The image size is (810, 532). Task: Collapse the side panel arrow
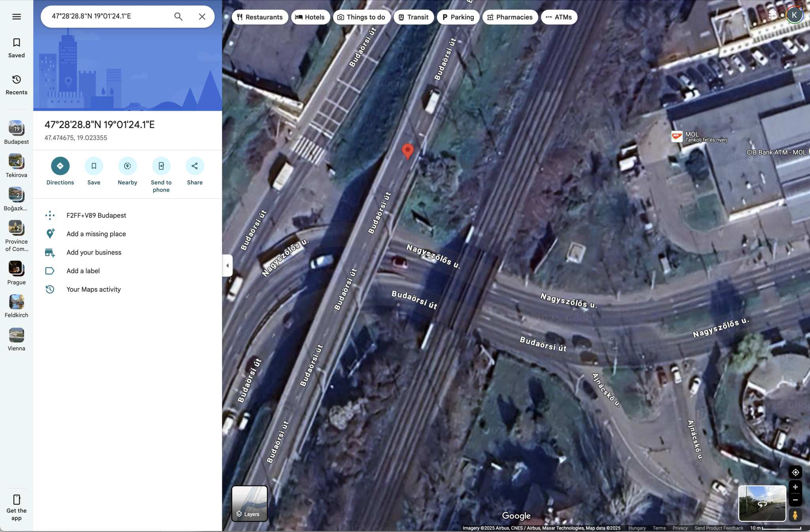click(x=227, y=266)
